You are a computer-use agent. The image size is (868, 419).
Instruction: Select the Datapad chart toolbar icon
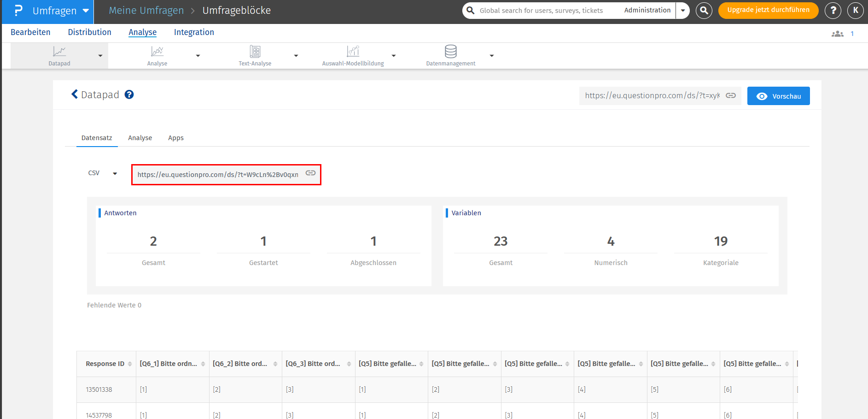tap(59, 51)
